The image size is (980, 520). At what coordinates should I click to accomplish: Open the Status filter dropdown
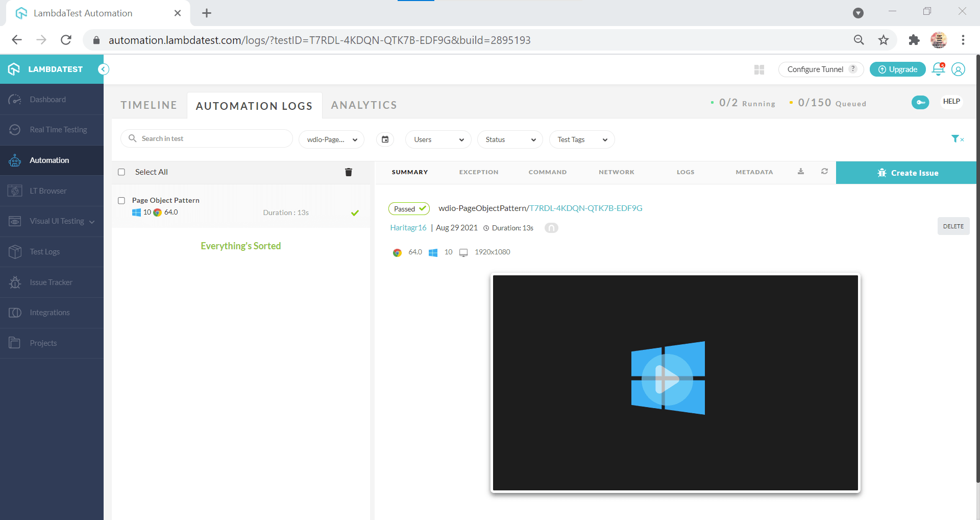tap(510, 139)
